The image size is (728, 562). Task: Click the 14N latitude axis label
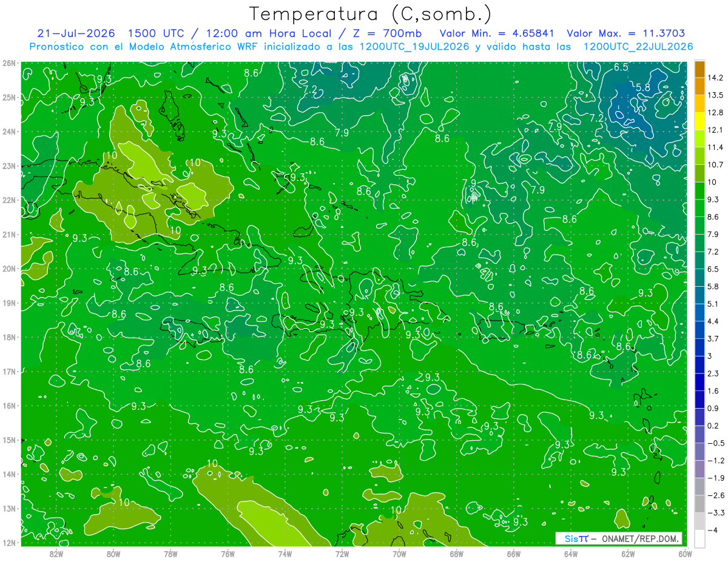pyautogui.click(x=8, y=474)
